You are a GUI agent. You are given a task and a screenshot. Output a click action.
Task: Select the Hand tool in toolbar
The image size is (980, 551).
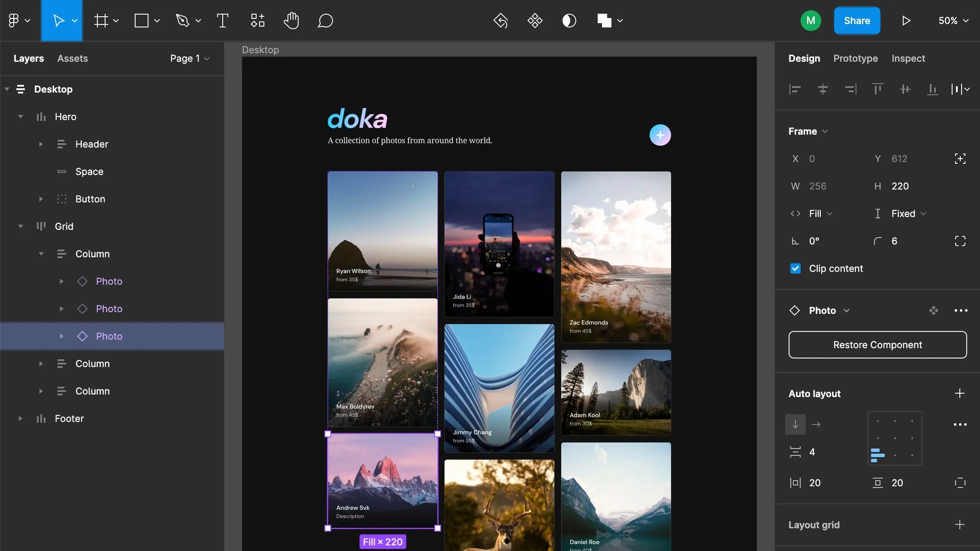[x=291, y=21]
